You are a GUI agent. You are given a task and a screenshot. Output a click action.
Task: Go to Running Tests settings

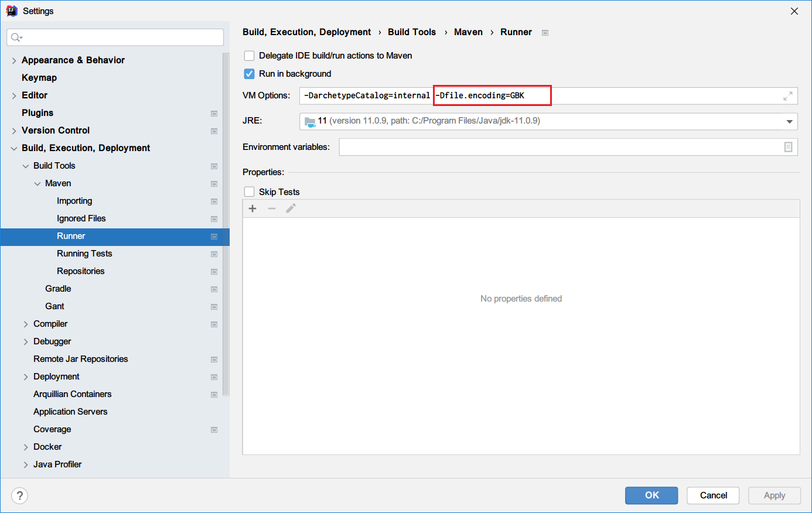[x=84, y=254]
